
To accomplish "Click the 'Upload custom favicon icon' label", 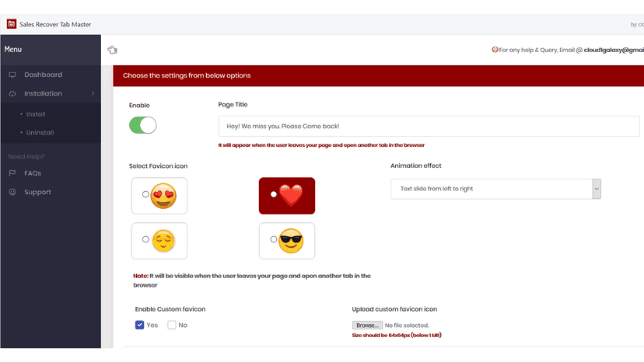I will [x=394, y=309].
